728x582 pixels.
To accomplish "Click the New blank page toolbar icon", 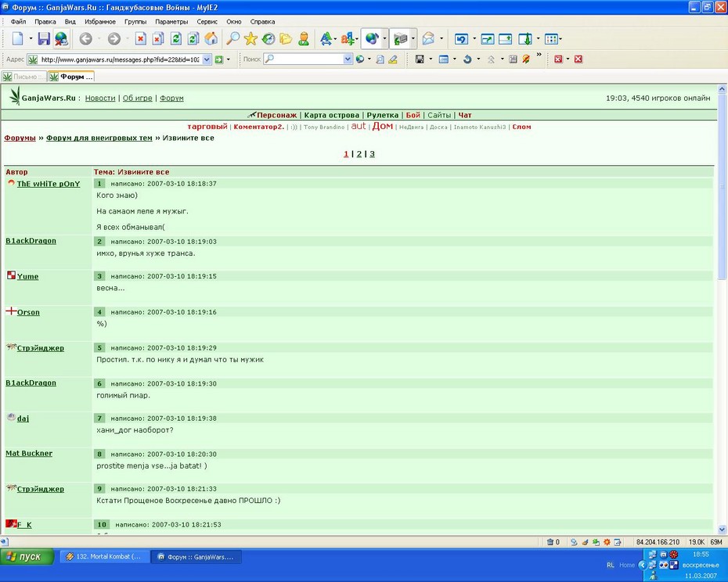I will coord(17,39).
